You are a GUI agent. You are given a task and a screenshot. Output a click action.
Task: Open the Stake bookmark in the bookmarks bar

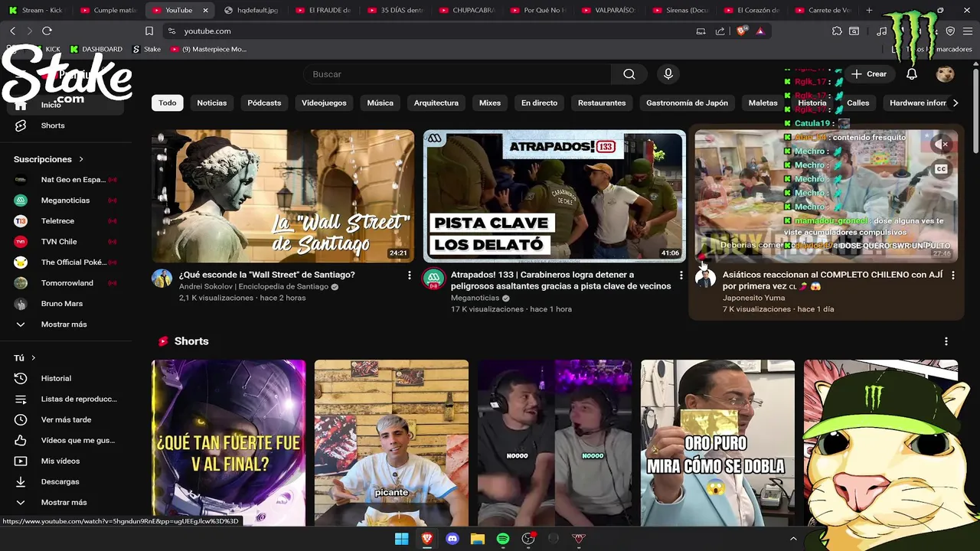(x=147, y=49)
